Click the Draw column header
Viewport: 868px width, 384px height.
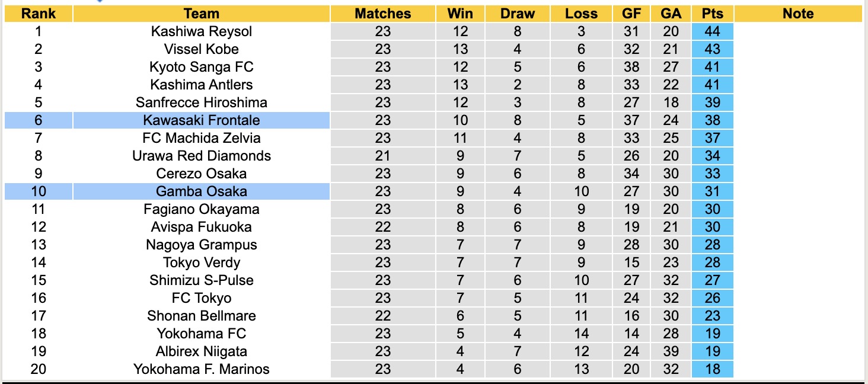coord(518,14)
